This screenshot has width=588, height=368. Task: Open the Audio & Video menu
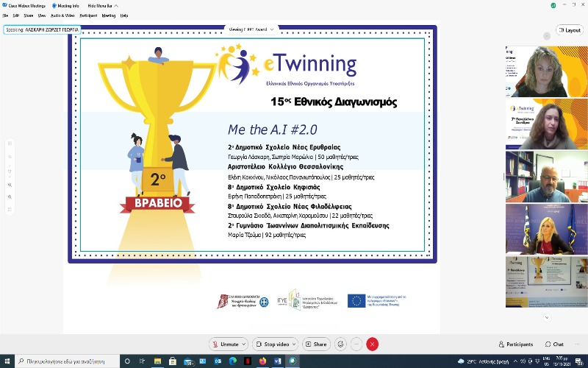[x=62, y=15]
